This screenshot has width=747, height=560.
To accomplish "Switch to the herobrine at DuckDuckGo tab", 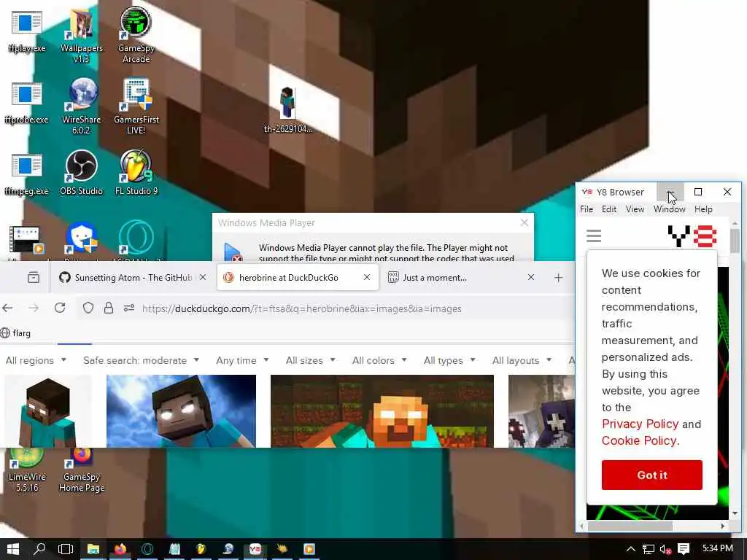I will pos(298,277).
